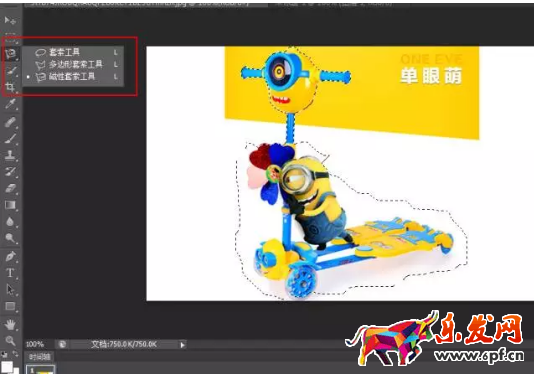Select the Dodge tool
The image size is (534, 376).
(x=10, y=238)
